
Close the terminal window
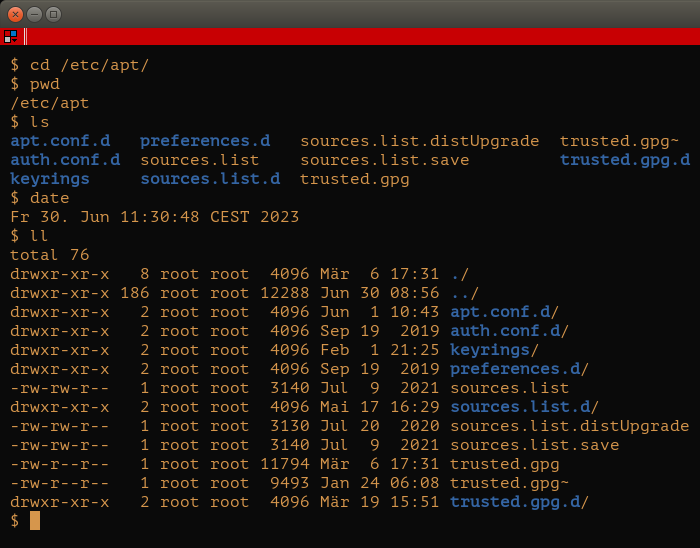15,14
